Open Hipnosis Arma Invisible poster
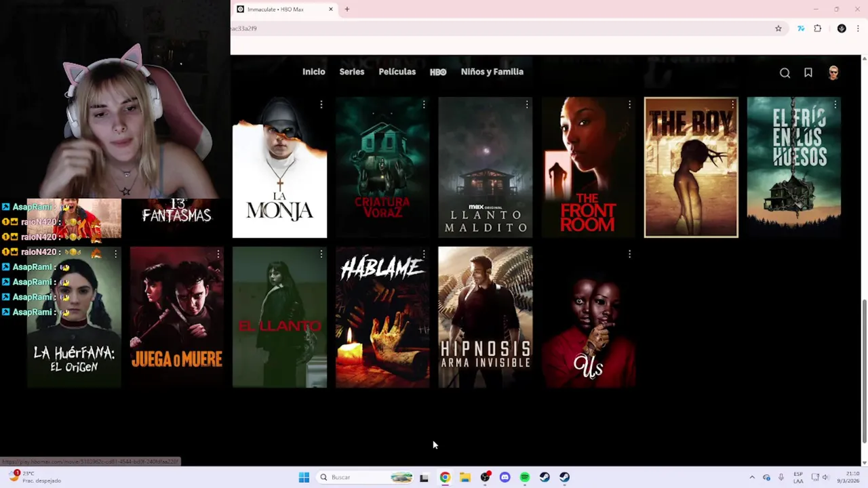The width and height of the screenshot is (868, 488). pos(486,317)
